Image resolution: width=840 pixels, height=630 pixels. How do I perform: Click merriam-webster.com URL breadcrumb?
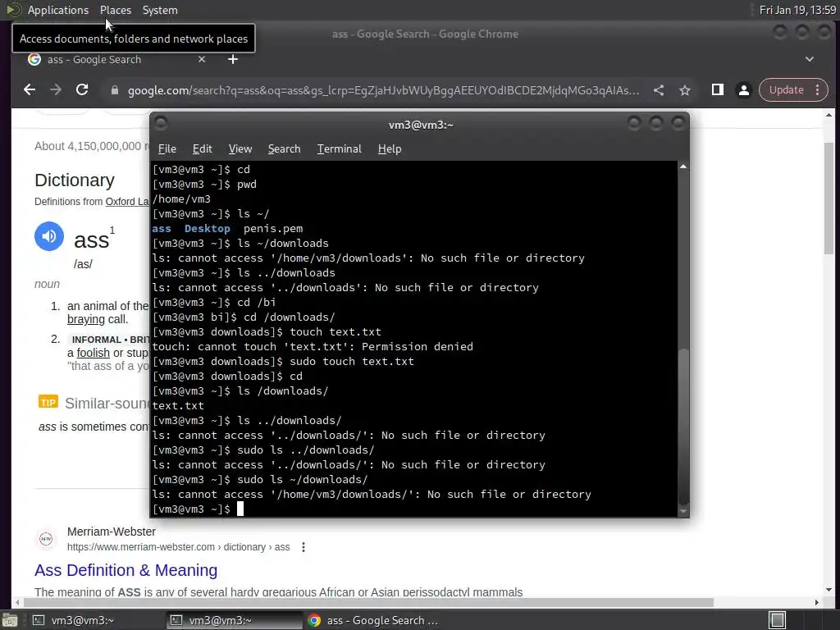[x=178, y=547]
